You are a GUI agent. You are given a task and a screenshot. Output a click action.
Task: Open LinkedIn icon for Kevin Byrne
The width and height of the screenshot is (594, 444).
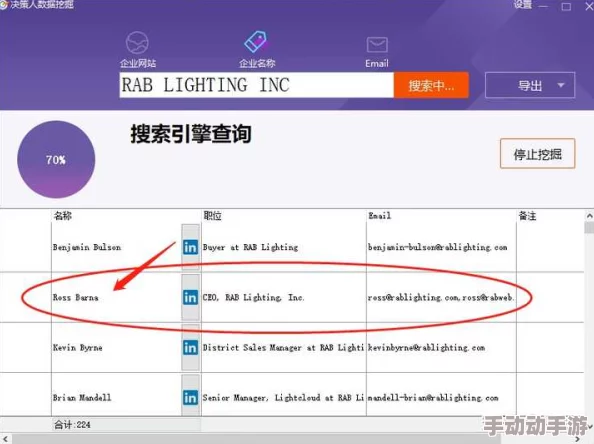tap(190, 347)
